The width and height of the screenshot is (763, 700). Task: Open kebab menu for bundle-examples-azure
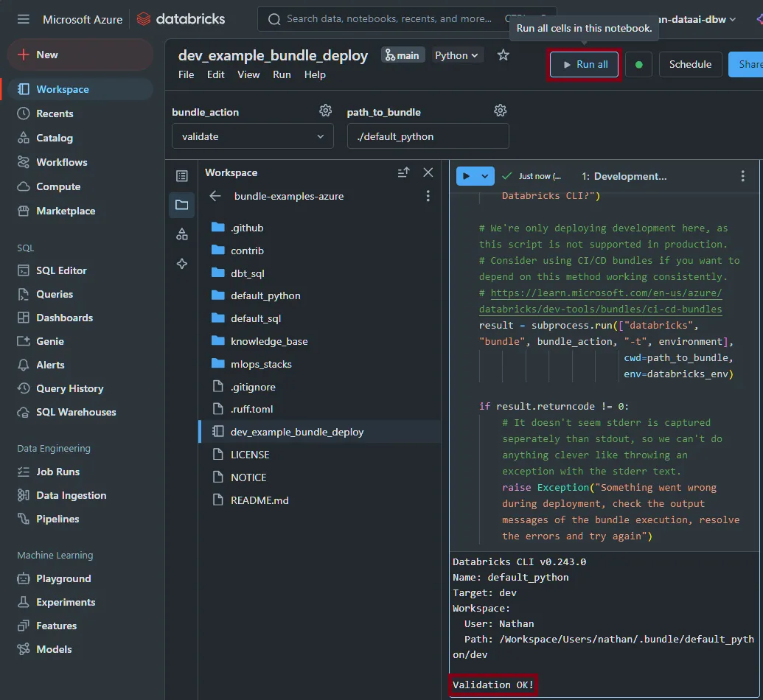(x=428, y=196)
